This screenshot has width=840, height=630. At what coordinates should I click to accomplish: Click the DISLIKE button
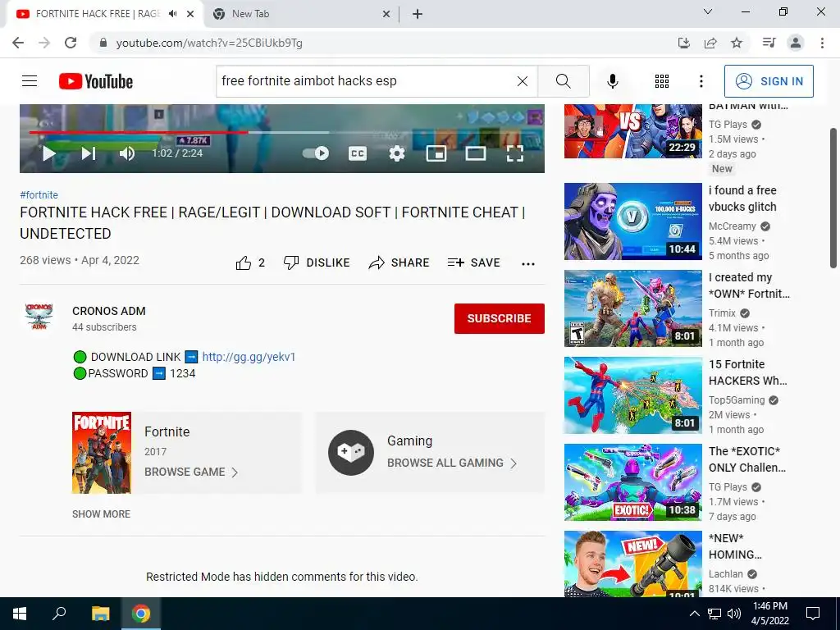317,262
